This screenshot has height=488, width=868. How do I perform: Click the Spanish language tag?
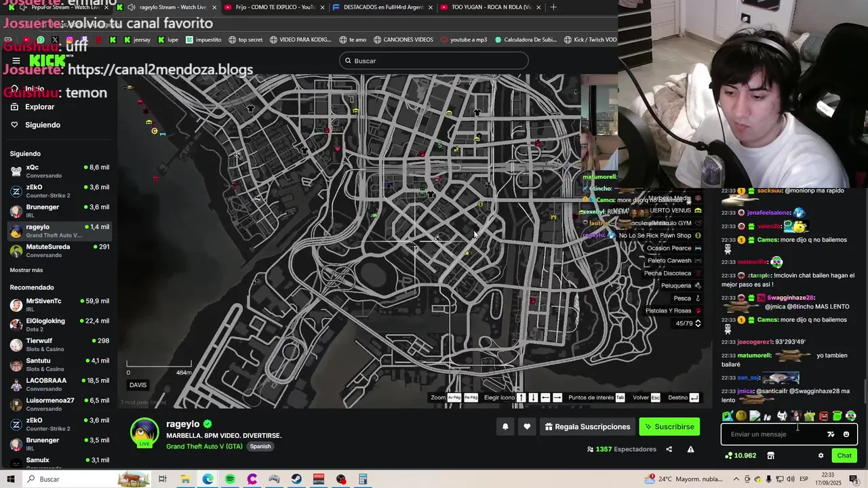tap(260, 446)
